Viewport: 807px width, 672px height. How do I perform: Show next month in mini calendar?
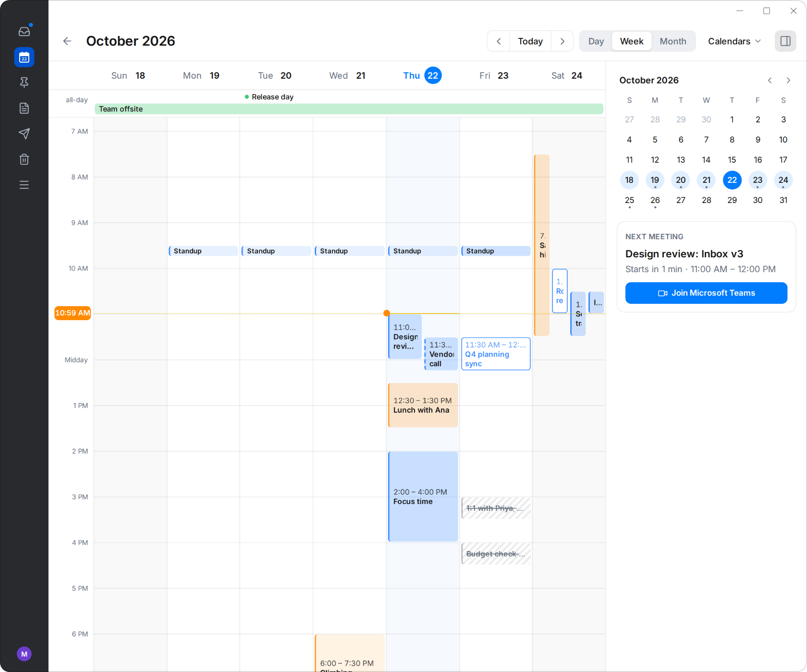coord(788,80)
